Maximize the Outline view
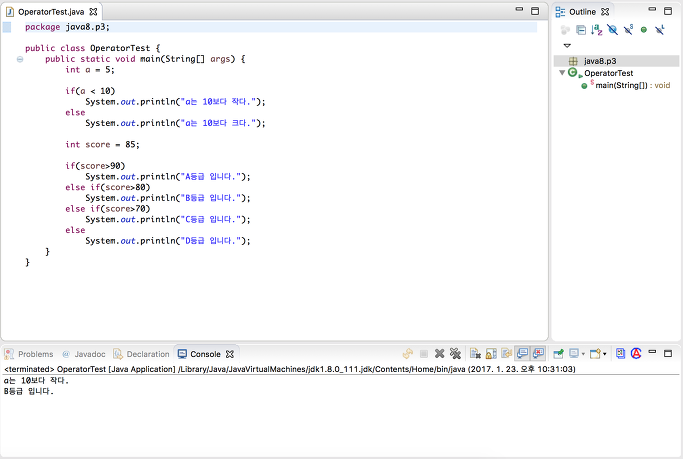Image resolution: width=683 pixels, height=459 pixels. (x=668, y=11)
